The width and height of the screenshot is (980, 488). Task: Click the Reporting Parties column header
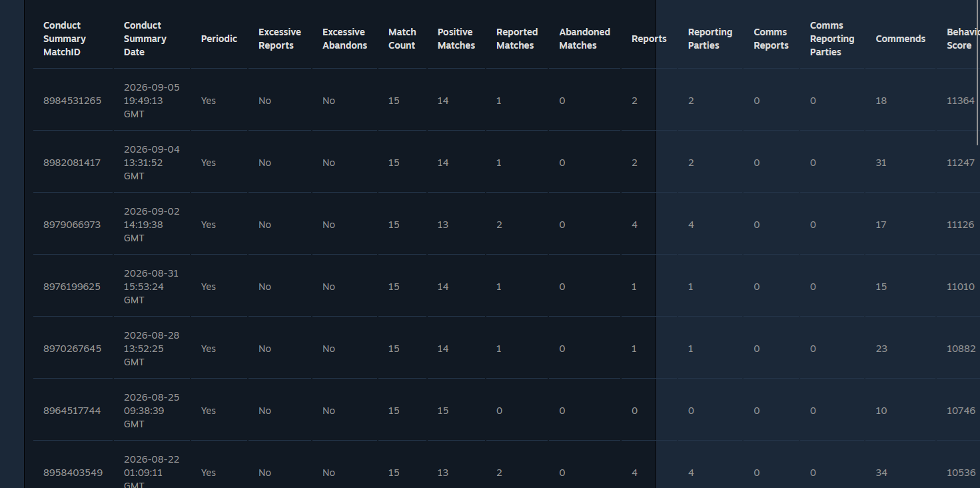(x=710, y=39)
